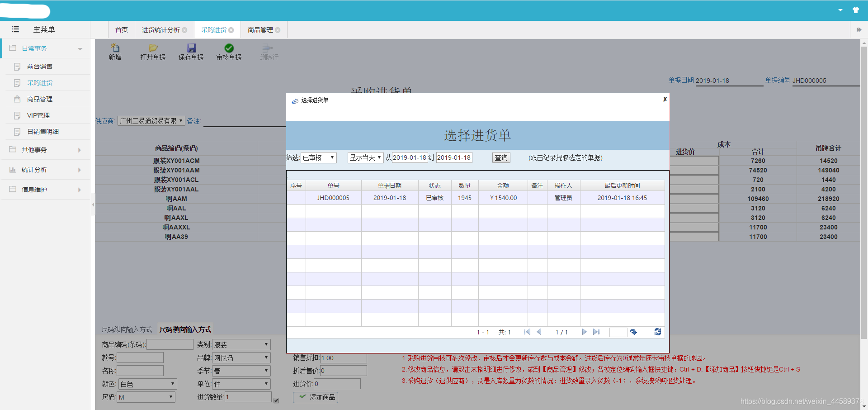Click the 新增 (New) toolbar icon
This screenshot has height=410, width=868.
[x=115, y=51]
